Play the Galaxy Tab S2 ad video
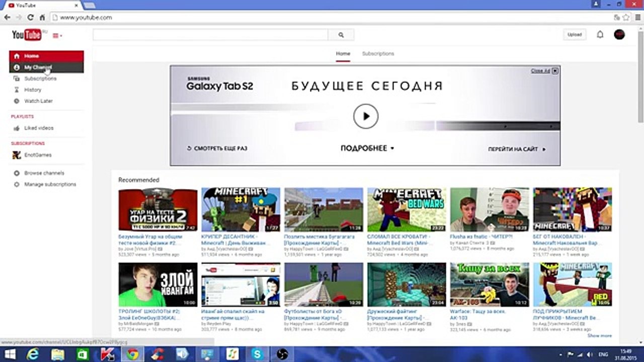 point(365,116)
